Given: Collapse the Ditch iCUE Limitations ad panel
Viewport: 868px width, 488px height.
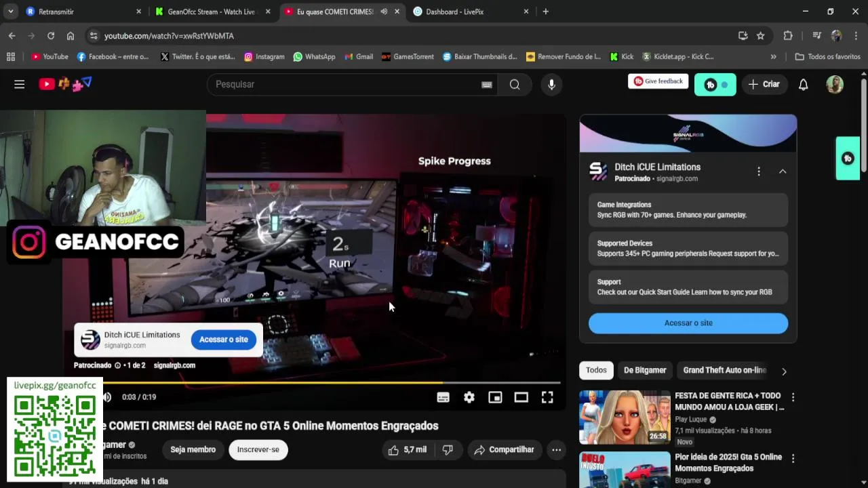Looking at the screenshot, I should [783, 171].
